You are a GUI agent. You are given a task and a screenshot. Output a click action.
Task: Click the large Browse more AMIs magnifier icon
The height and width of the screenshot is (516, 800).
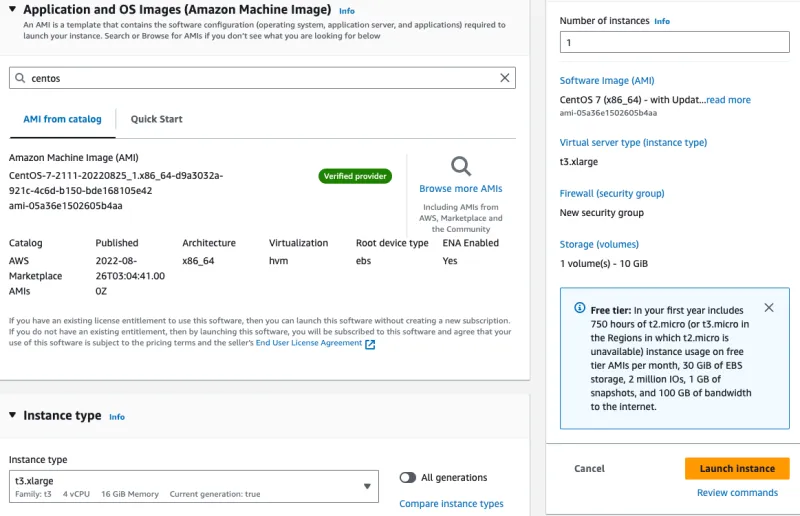click(461, 166)
